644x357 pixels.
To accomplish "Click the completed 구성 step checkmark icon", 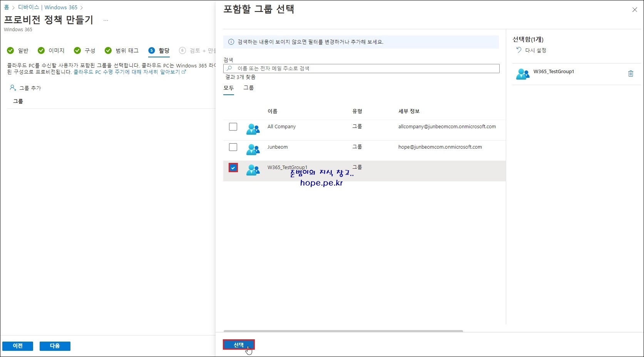I will 77,50.
